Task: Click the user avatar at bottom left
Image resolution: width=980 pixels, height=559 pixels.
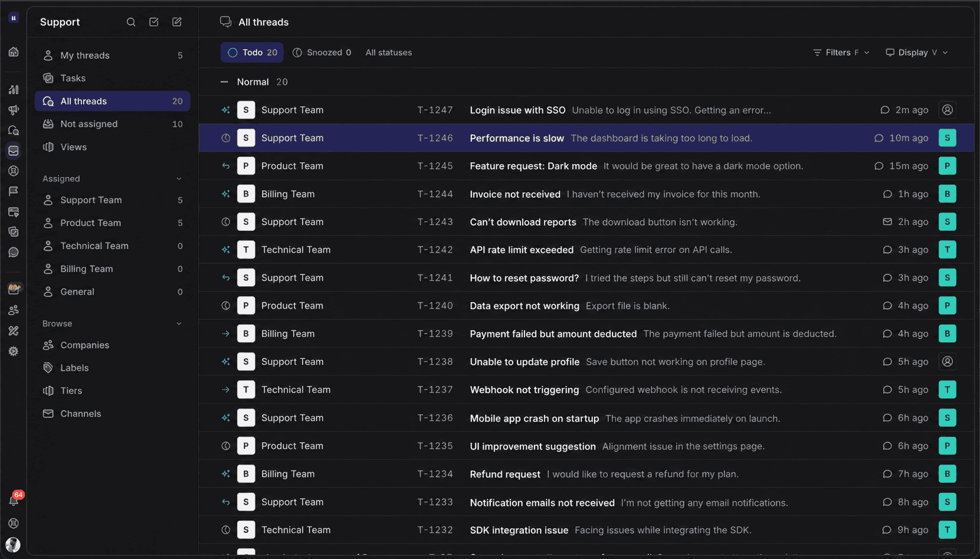Action: [x=13, y=544]
